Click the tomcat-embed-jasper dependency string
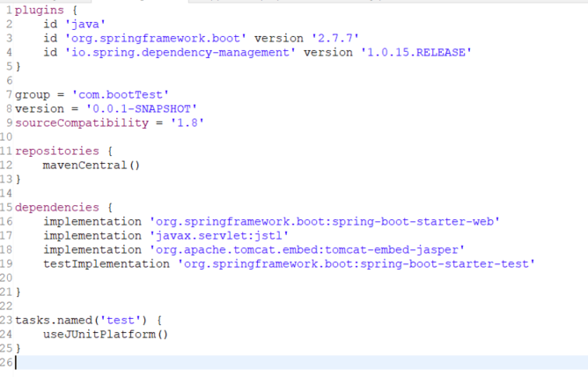The width and height of the screenshot is (588, 377). click(306, 250)
